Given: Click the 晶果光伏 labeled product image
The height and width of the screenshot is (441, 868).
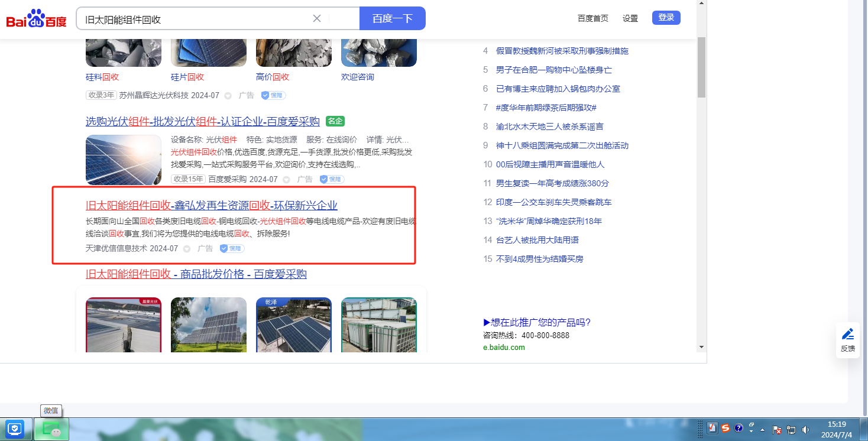Looking at the screenshot, I should pos(124,325).
